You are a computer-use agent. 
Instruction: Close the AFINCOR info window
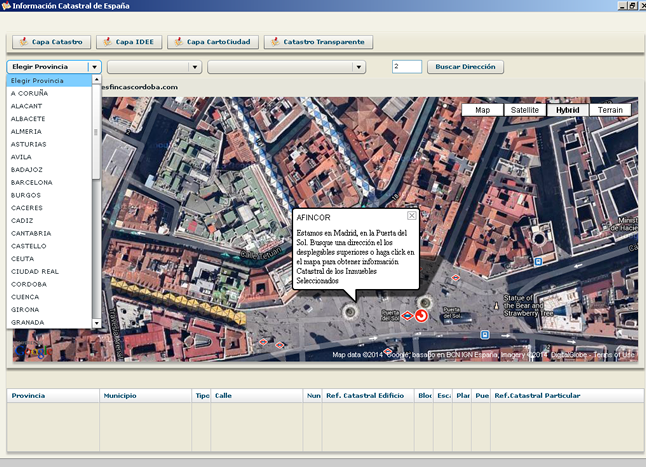point(411,216)
